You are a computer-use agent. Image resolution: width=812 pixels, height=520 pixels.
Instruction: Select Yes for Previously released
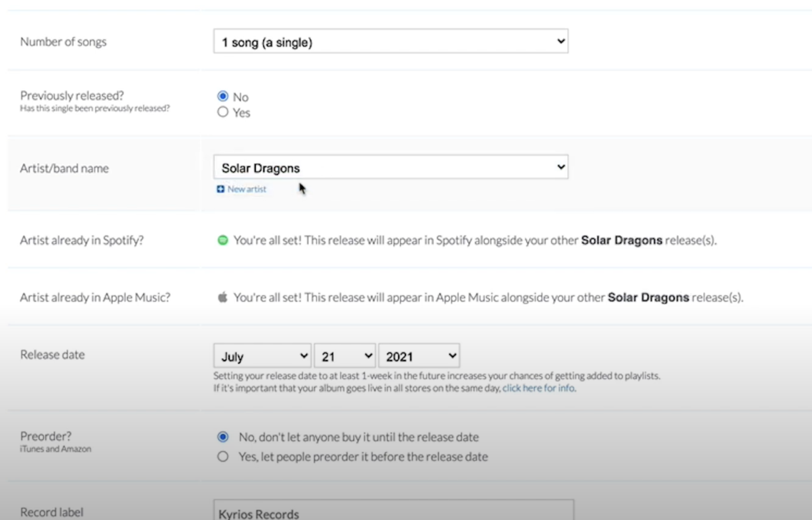point(223,112)
